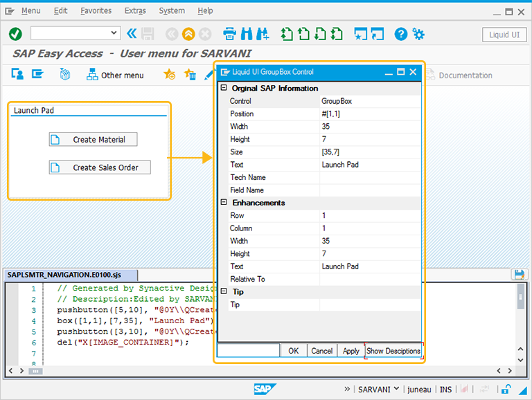
Task: Click the editor horizontal scrollbar thumb
Action: (x=35, y=371)
